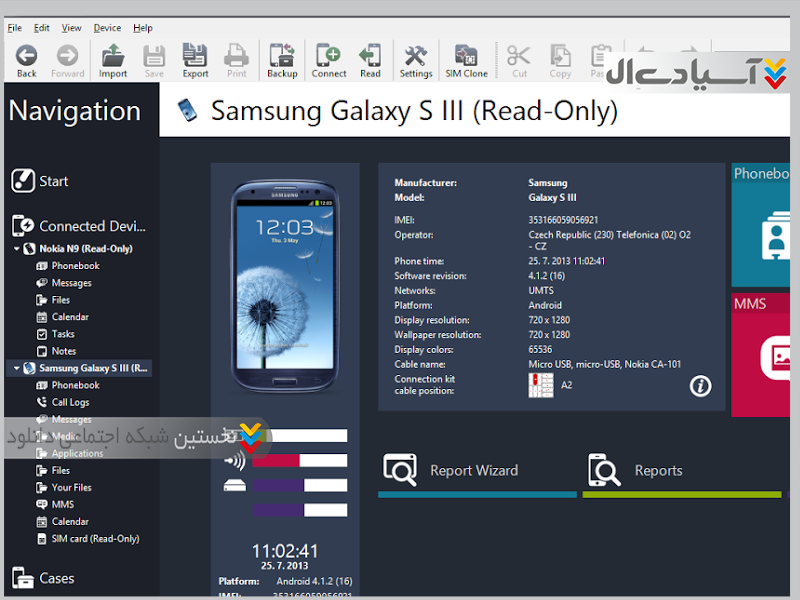Collapse the Samsung Galaxy S III node
Image resolution: width=800 pixels, height=600 pixels.
[17, 368]
